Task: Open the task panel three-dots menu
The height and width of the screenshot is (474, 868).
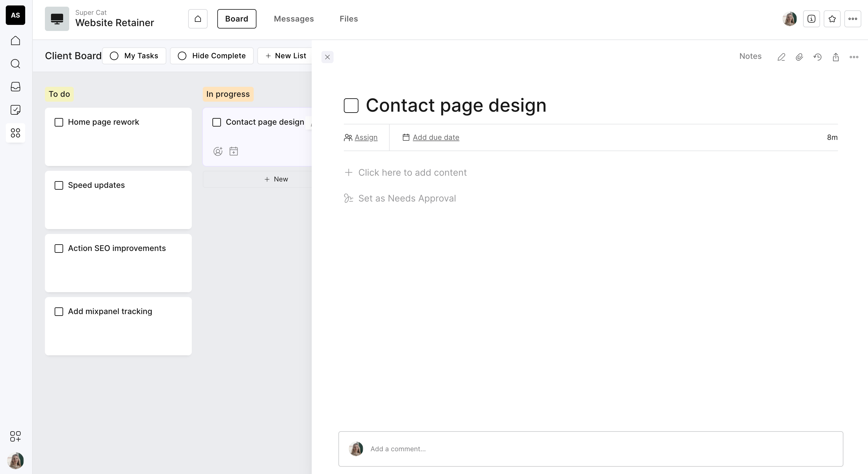Action: coord(854,57)
